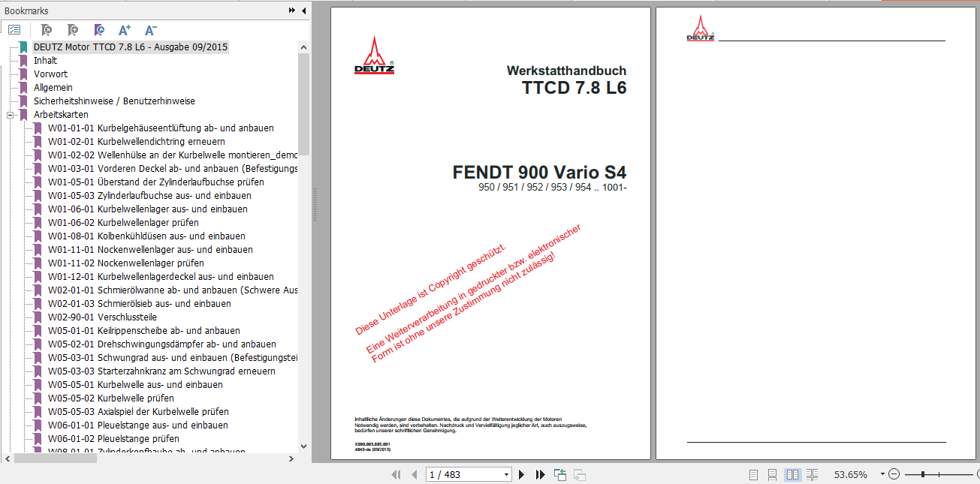Viewport: 980px width, 484px height.
Task: Open W01-06-02 Kurbelwellenlager prüfen bookmark
Action: coord(123,222)
